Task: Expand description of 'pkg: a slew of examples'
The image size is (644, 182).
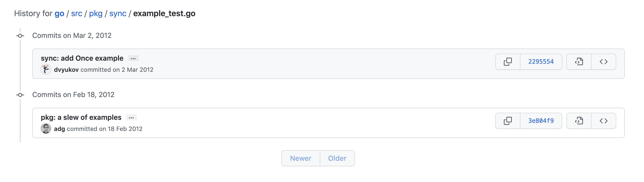Action: click(131, 118)
